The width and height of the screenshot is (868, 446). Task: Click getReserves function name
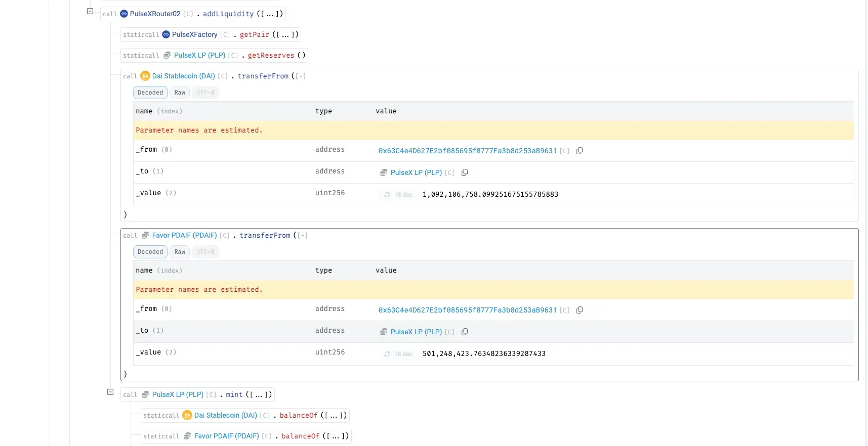tap(271, 56)
